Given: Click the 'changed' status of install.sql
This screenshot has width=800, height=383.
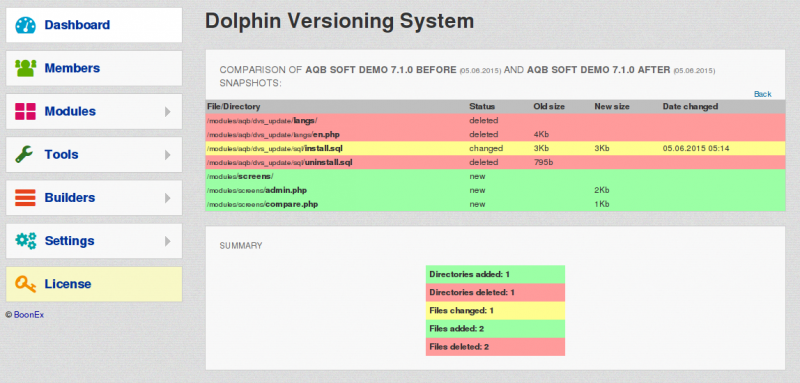Looking at the screenshot, I should pyautogui.click(x=486, y=148).
